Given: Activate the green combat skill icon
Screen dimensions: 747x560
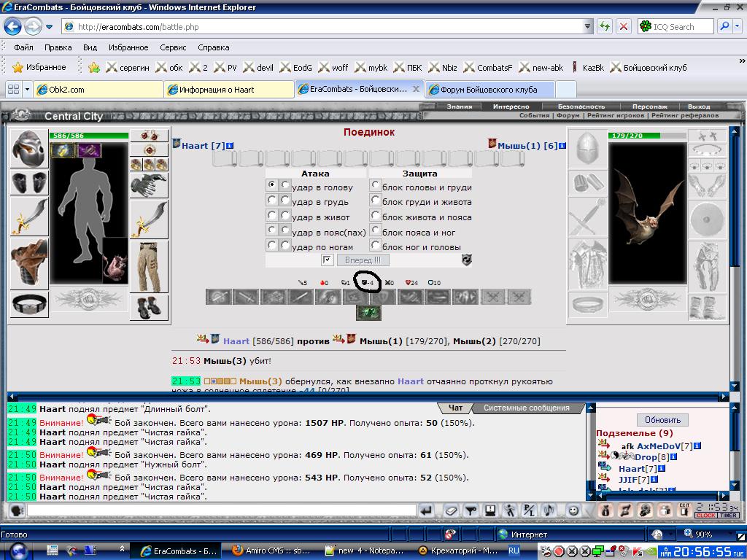Looking at the screenshot, I should [368, 314].
